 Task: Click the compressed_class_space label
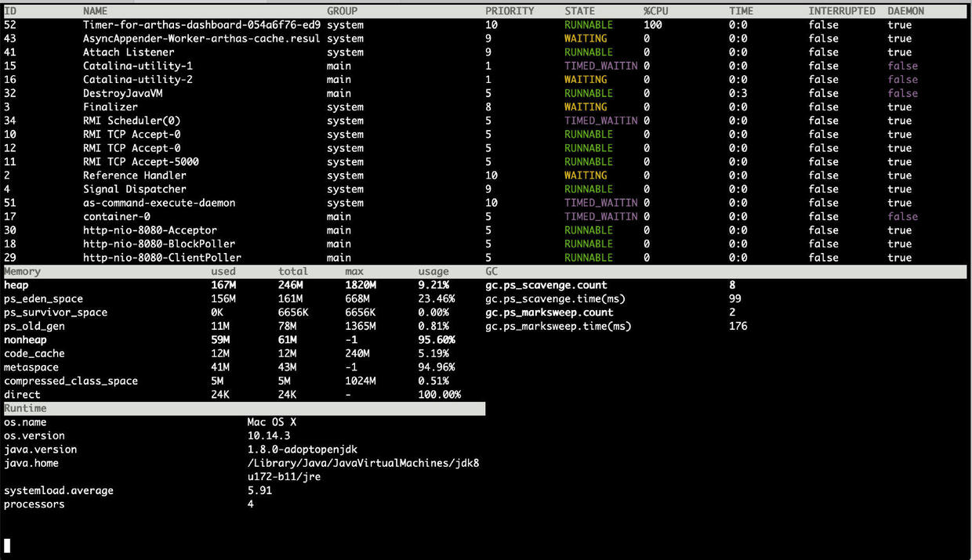pyautogui.click(x=71, y=381)
